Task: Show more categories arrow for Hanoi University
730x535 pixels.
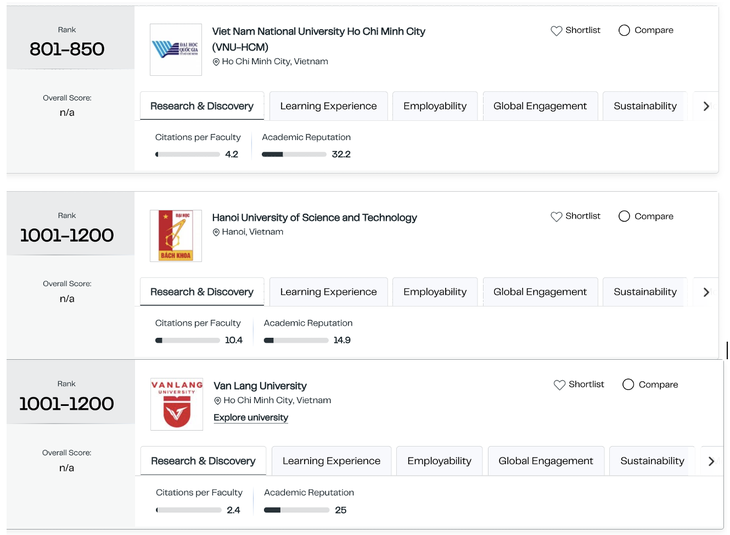Action: coord(706,292)
